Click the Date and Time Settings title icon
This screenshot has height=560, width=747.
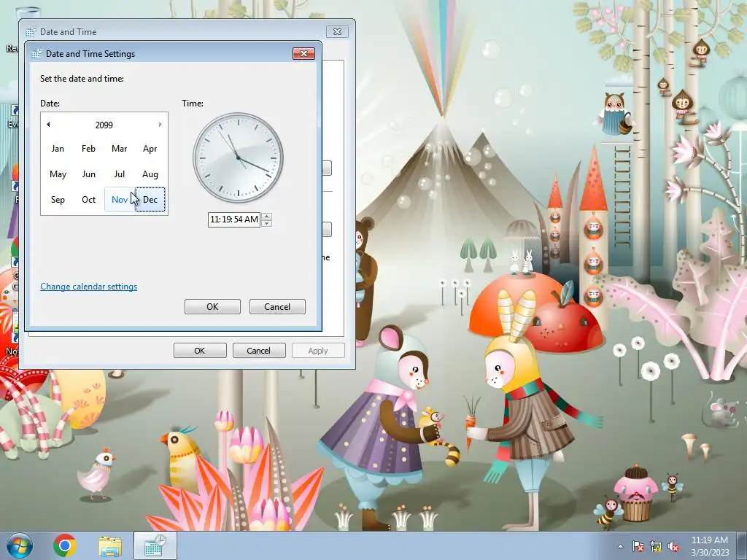(x=36, y=53)
